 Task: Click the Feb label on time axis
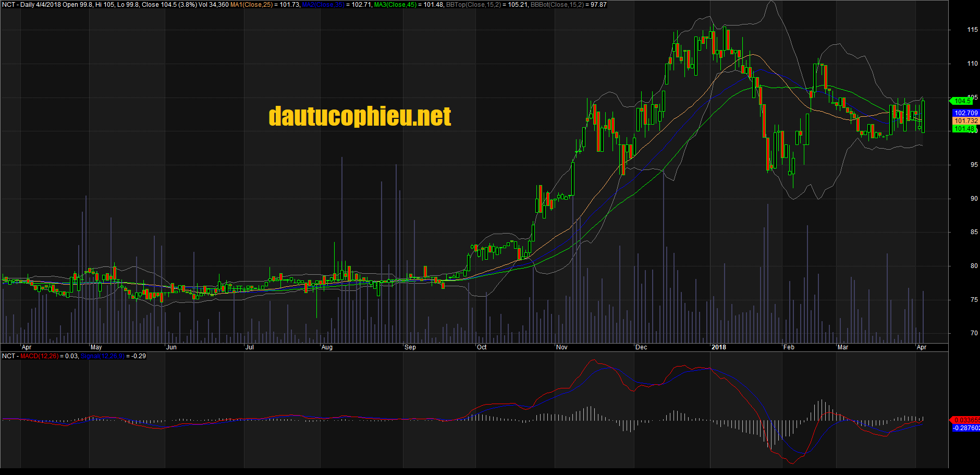coord(789,347)
